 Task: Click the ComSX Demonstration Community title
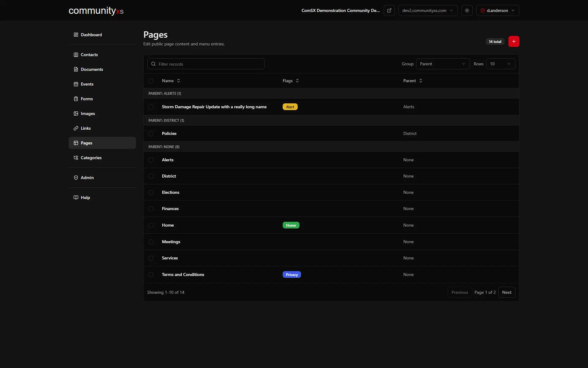(341, 10)
